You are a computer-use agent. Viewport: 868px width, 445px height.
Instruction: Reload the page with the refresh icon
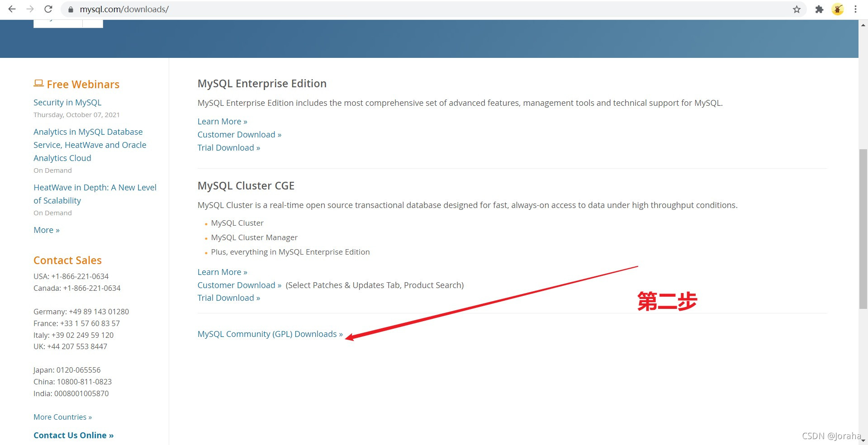(48, 9)
